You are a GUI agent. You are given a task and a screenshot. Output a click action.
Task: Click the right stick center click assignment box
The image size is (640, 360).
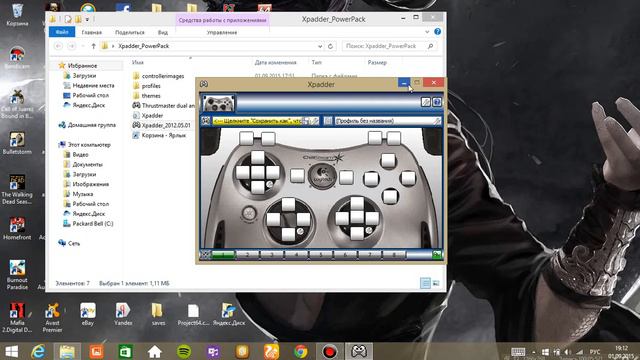(357, 218)
